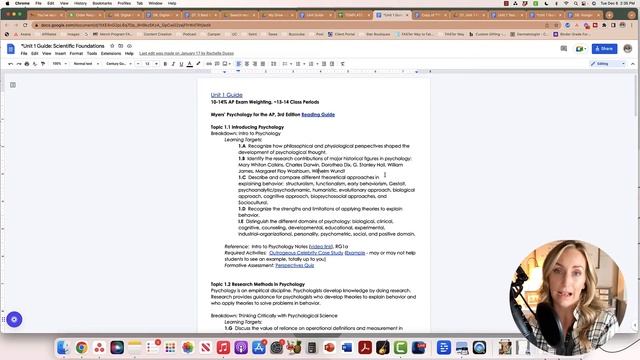This screenshot has width=640, height=360.
Task: Open the Format menu
Action: pyautogui.click(x=76, y=53)
